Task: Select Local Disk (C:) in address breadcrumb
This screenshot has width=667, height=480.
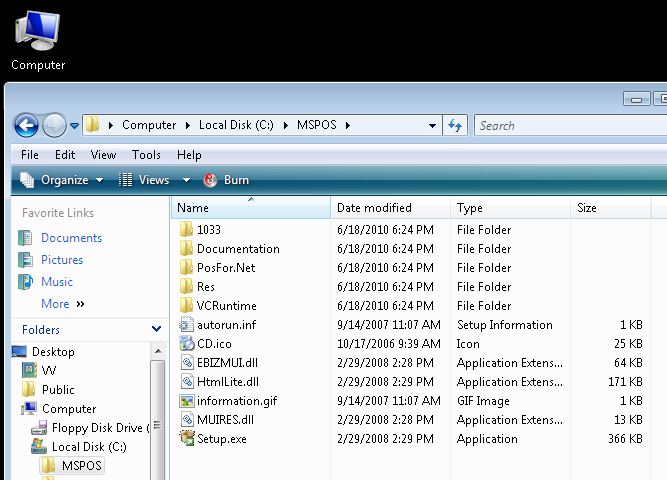Action: pos(236,125)
